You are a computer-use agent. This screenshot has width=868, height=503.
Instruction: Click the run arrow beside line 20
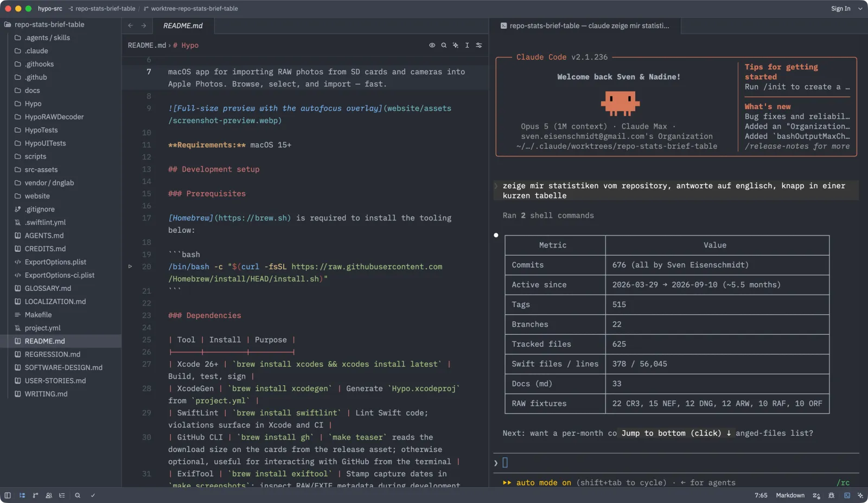(x=130, y=266)
